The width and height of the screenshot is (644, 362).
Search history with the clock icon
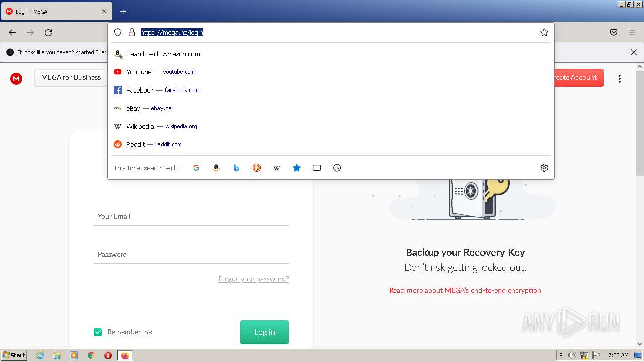[x=337, y=168]
